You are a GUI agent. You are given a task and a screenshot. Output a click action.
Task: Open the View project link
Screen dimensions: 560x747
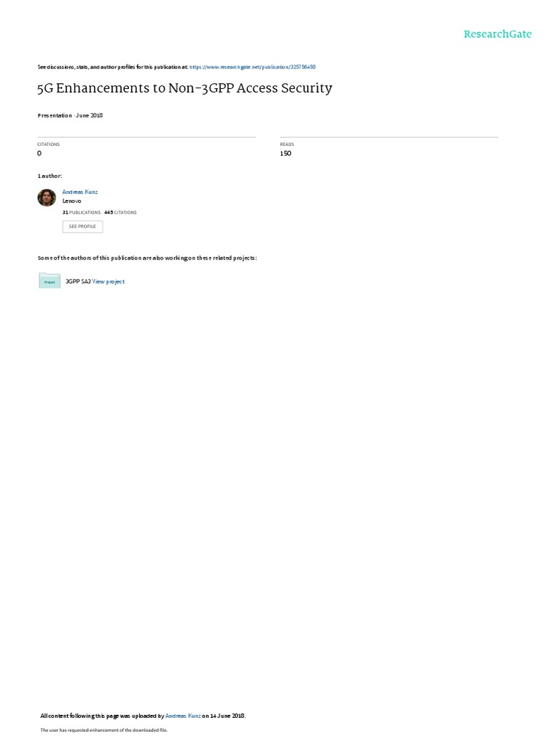click(x=108, y=282)
